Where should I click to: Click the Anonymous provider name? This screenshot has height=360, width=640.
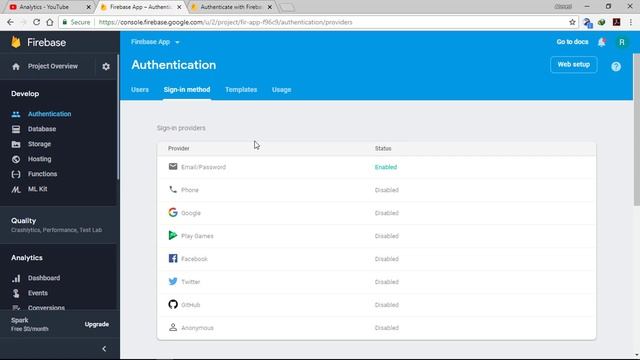[x=197, y=328]
